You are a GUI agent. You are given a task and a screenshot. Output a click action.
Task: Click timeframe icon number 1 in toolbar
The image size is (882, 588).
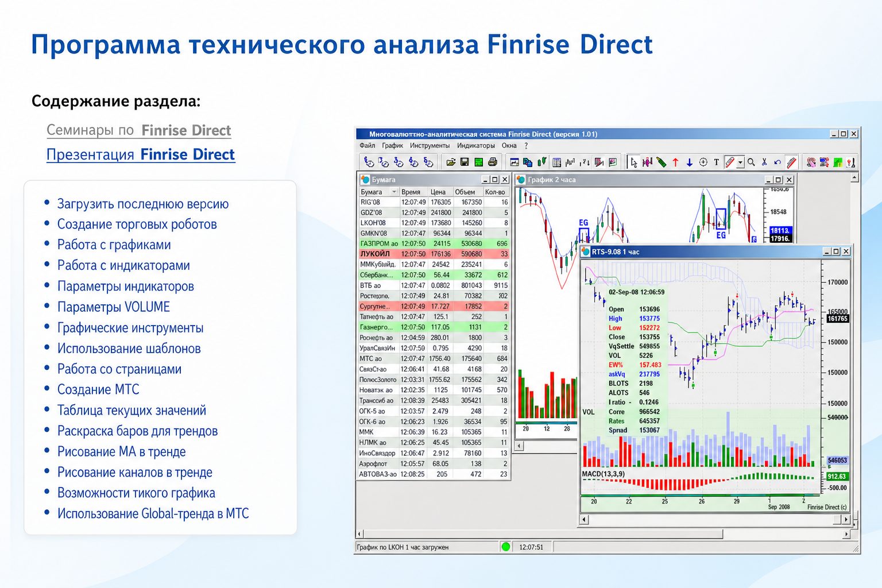coord(369,163)
